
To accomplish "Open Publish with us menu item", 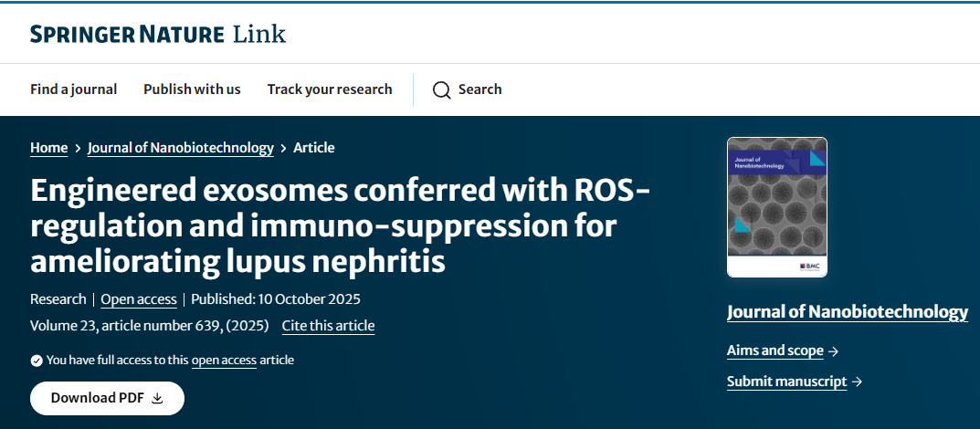I will point(192,89).
